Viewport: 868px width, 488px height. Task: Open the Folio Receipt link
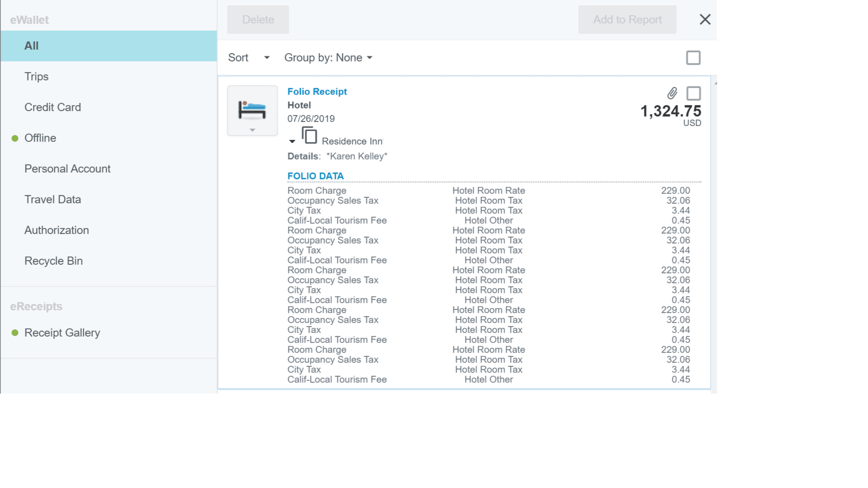click(317, 92)
